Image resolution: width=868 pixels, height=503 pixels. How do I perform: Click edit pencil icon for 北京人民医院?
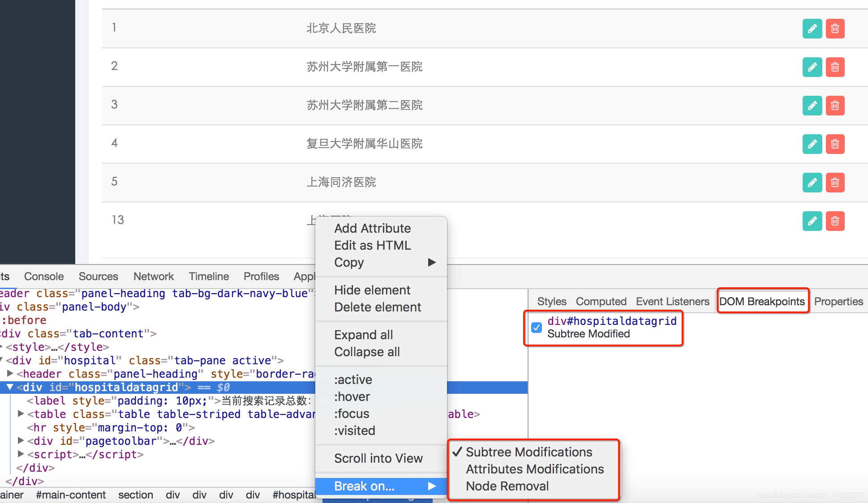click(x=812, y=29)
